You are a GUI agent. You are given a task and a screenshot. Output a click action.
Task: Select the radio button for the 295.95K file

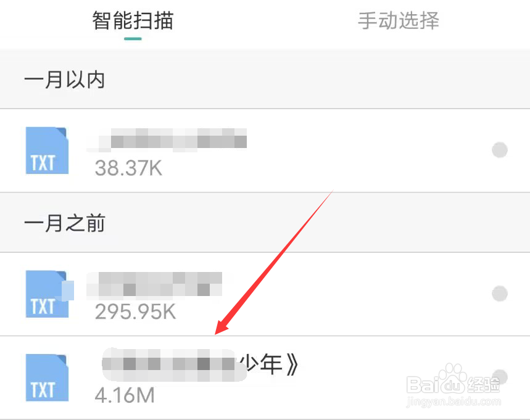tap(500, 294)
